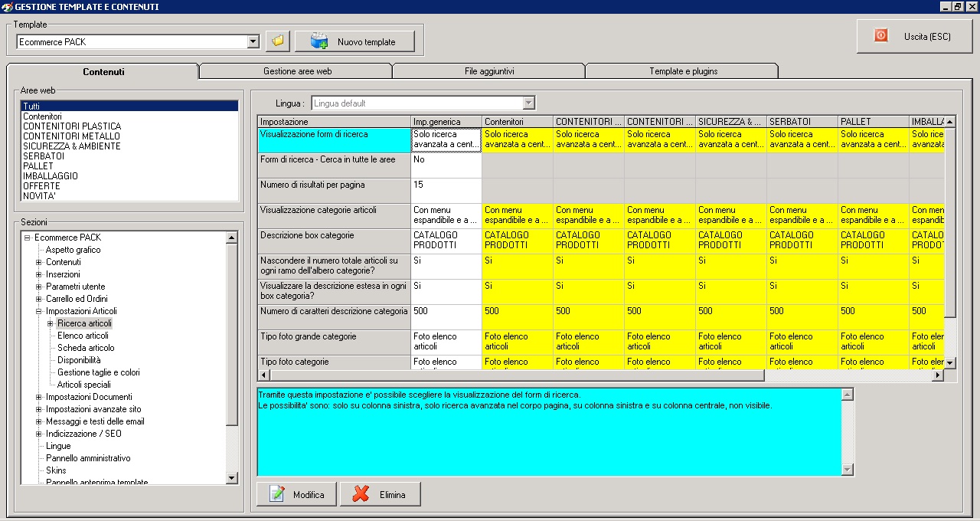980x521 pixels.
Task: Expand the Contenuti tree node
Action: [39, 262]
